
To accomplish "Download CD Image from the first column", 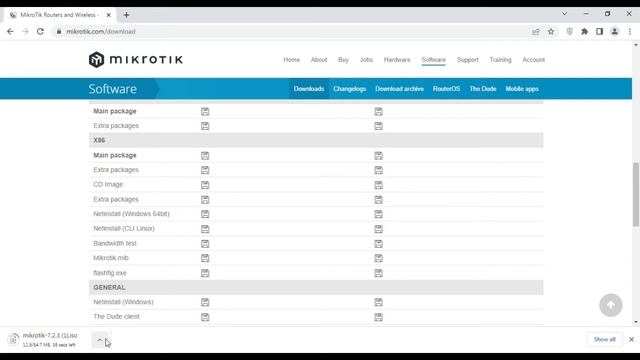I will [205, 185].
